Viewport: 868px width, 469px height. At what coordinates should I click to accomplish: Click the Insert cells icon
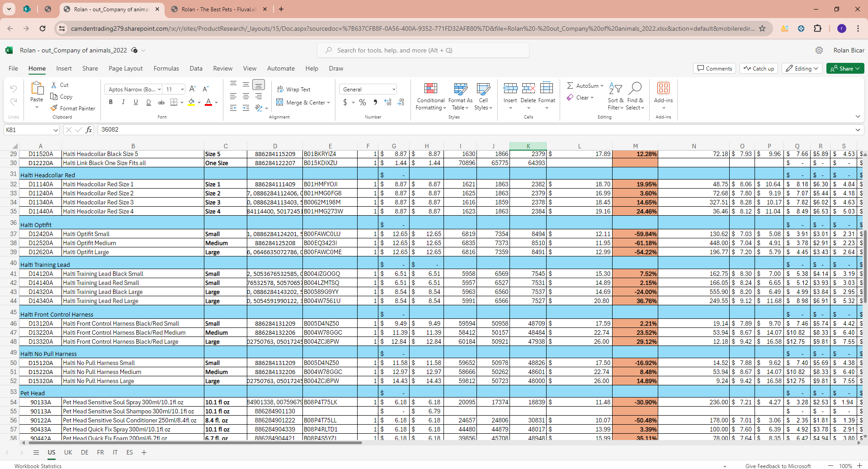click(510, 88)
